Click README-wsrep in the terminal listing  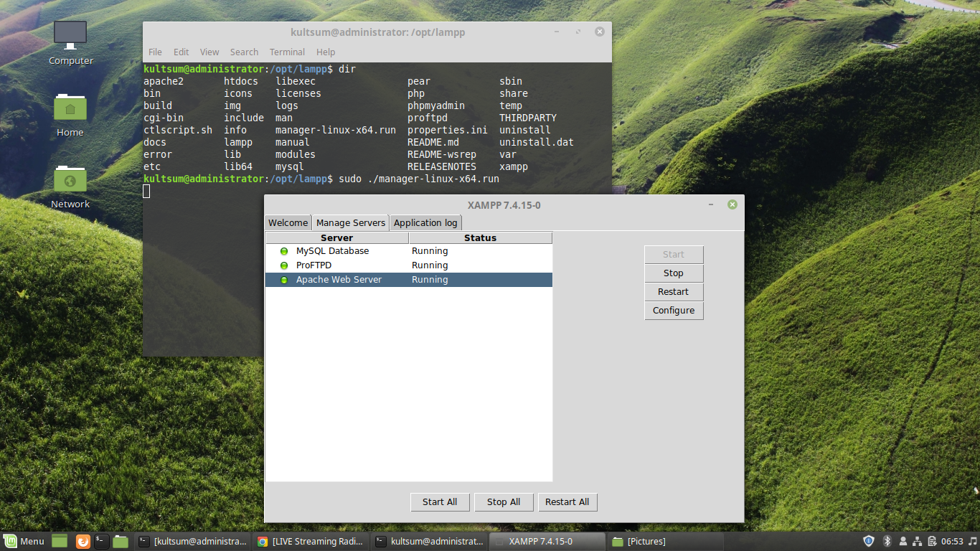pyautogui.click(x=442, y=154)
